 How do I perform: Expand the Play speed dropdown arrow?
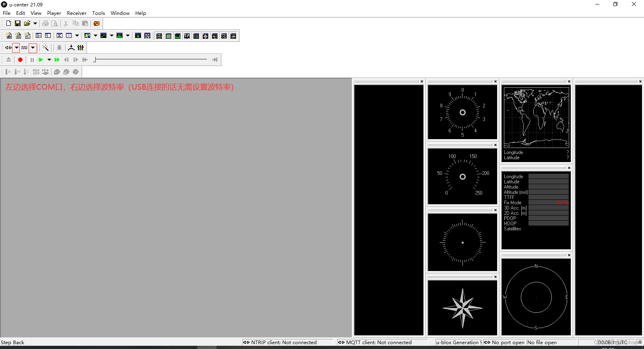tap(49, 60)
